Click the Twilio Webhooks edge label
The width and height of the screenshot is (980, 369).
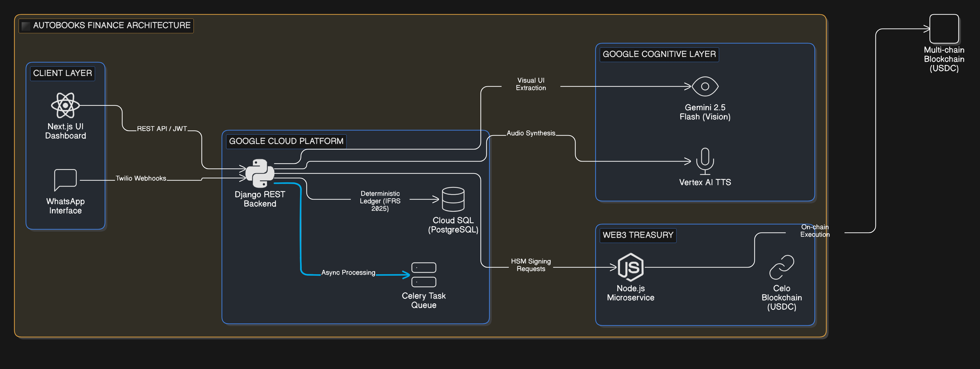click(x=141, y=178)
